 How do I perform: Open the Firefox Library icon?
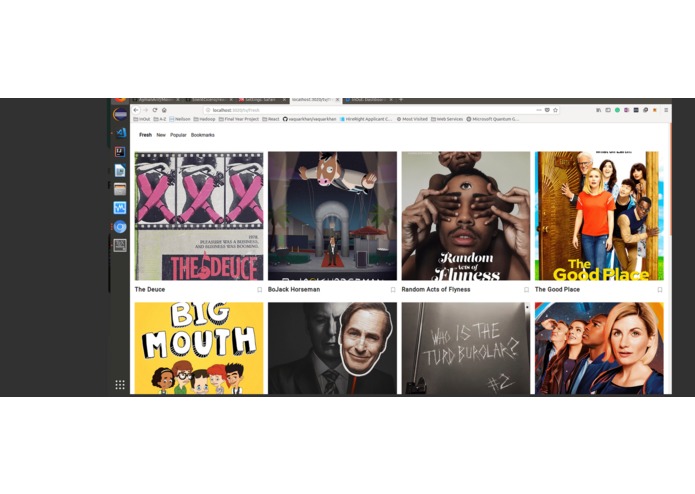tap(598, 110)
